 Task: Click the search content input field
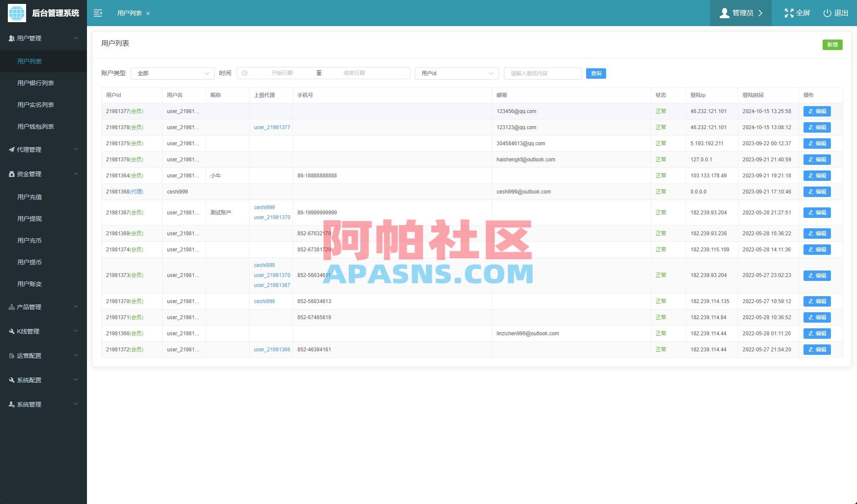click(x=542, y=73)
